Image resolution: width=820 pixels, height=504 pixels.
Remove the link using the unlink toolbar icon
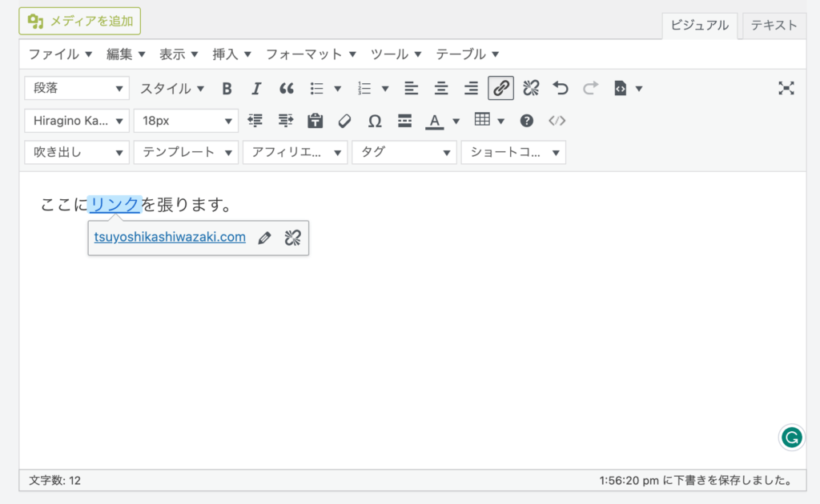[x=529, y=88]
